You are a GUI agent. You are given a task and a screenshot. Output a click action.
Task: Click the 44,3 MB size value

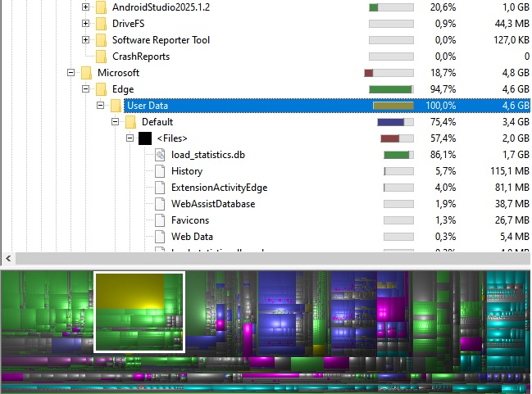[x=512, y=24]
